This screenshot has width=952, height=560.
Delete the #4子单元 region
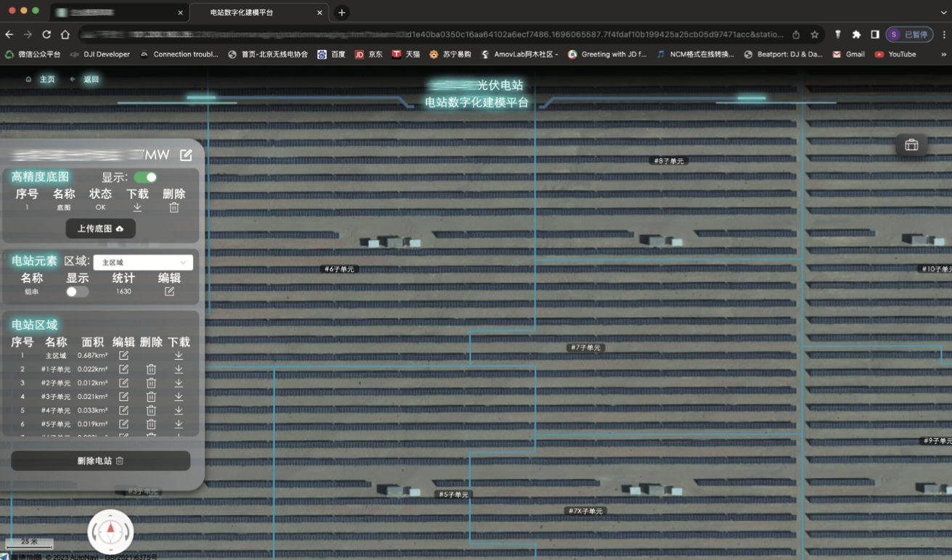(151, 411)
